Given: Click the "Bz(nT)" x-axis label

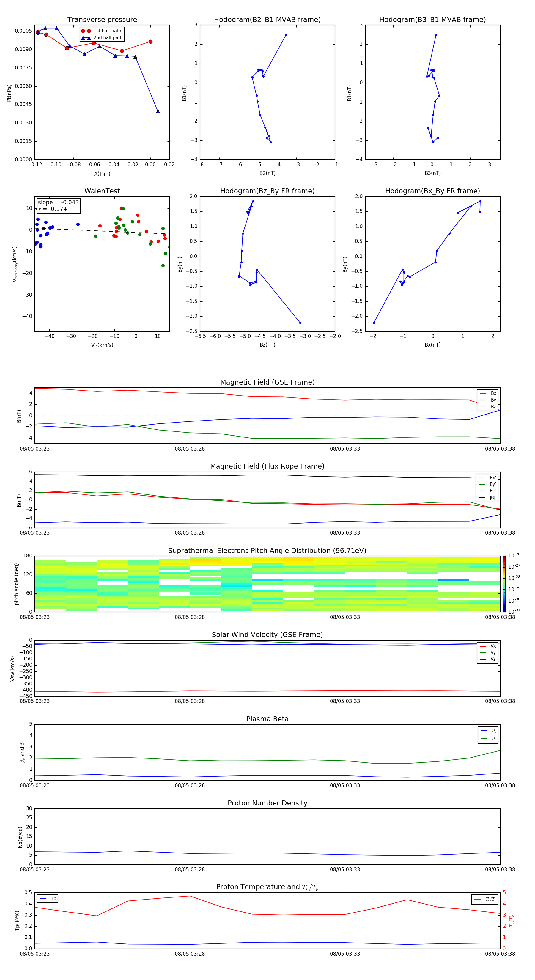Looking at the screenshot, I should click(267, 345).
